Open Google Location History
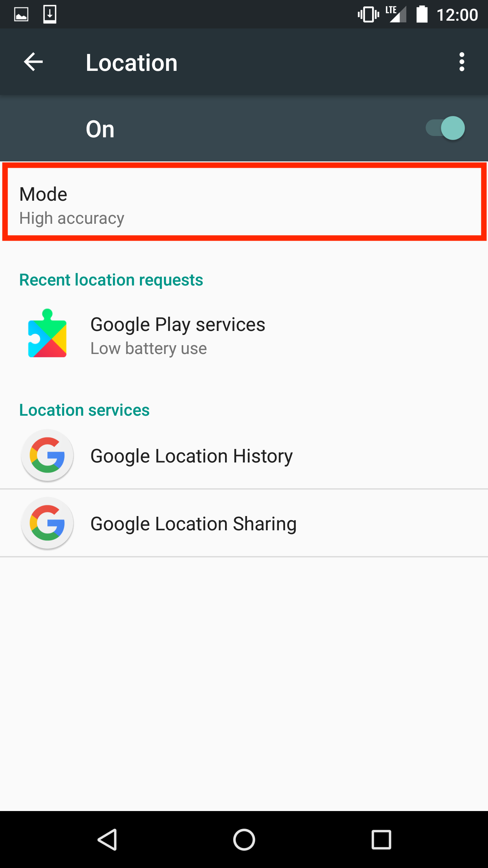The image size is (488, 868). coord(244,455)
